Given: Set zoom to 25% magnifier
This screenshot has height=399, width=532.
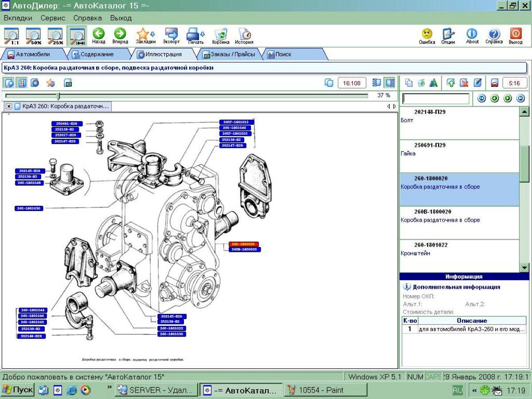Looking at the screenshot, I should [55, 36].
